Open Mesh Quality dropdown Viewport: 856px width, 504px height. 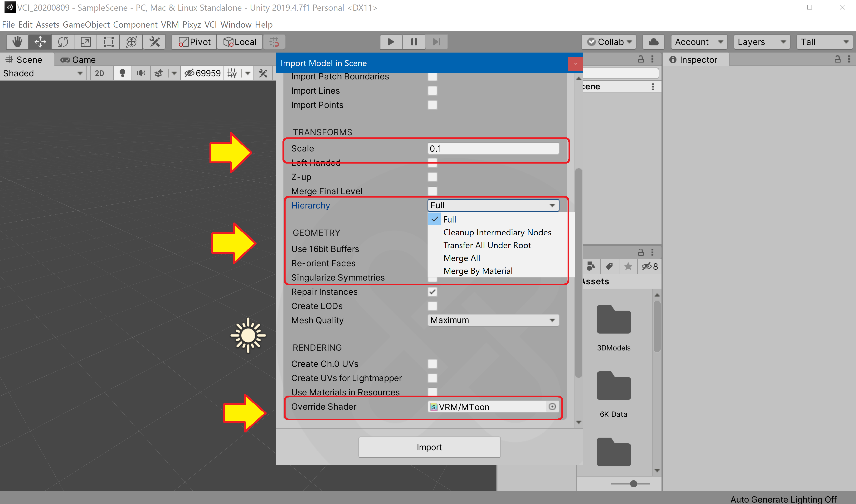493,320
